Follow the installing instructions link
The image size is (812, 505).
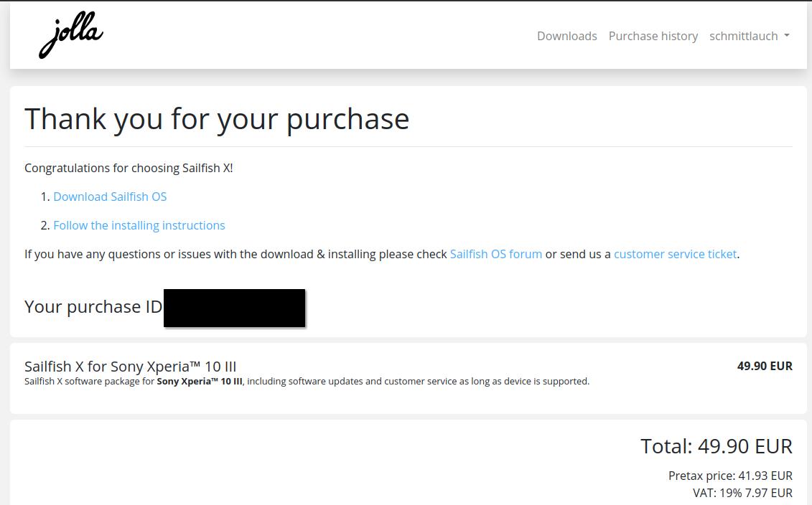click(x=139, y=225)
